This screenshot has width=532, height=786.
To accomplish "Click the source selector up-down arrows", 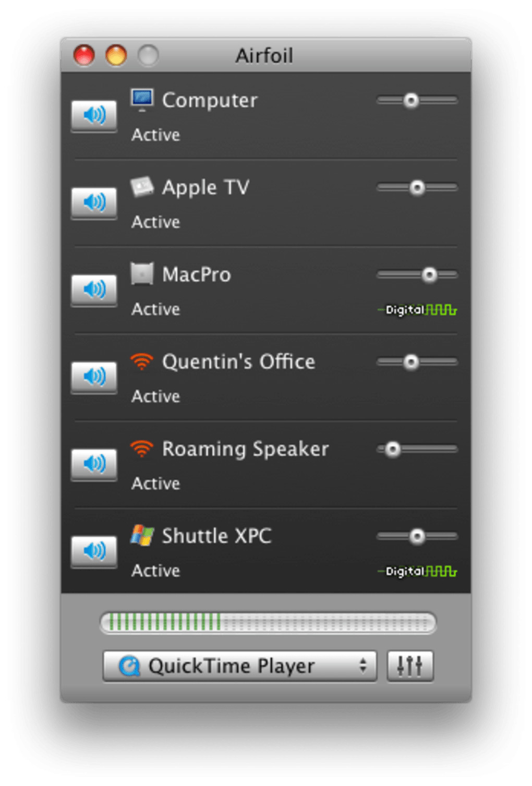I will (362, 666).
